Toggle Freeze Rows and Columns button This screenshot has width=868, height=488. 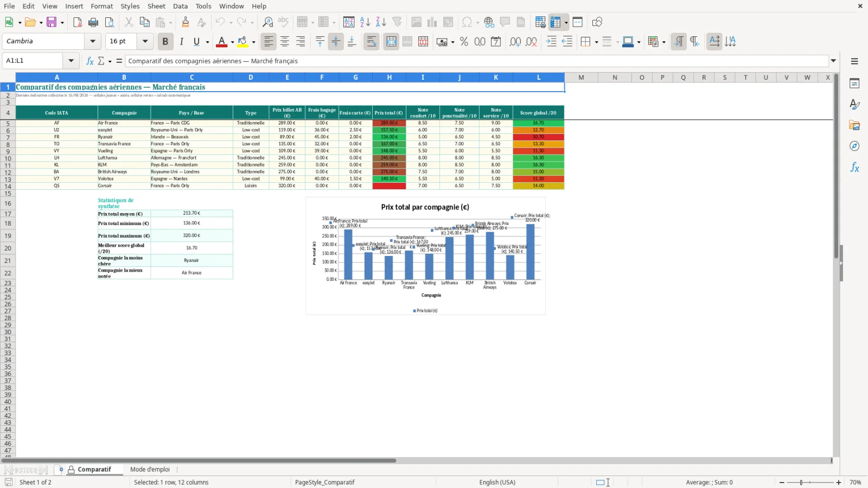coord(556,22)
